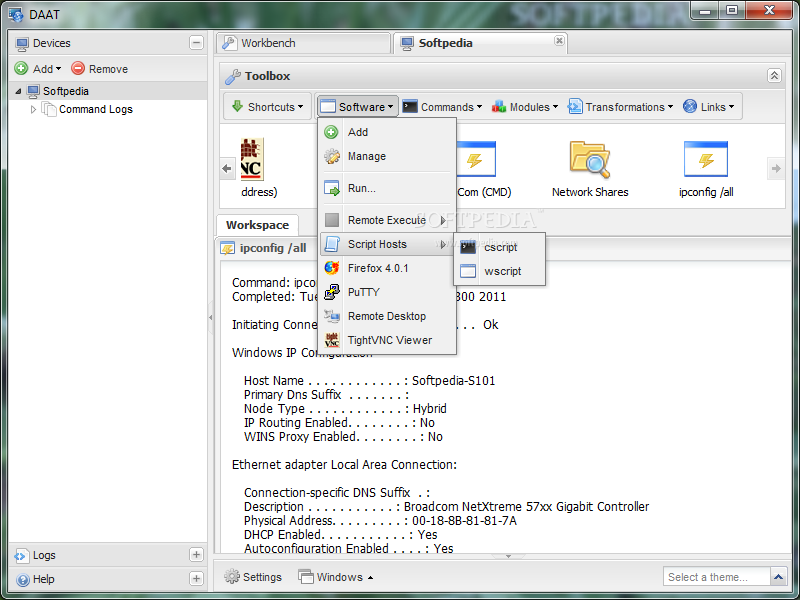
Task: Click the Logs panel icon
Action: click(21, 556)
